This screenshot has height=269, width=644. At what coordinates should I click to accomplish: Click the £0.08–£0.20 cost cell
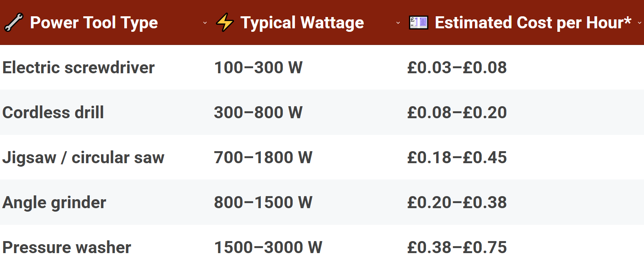[x=457, y=112]
